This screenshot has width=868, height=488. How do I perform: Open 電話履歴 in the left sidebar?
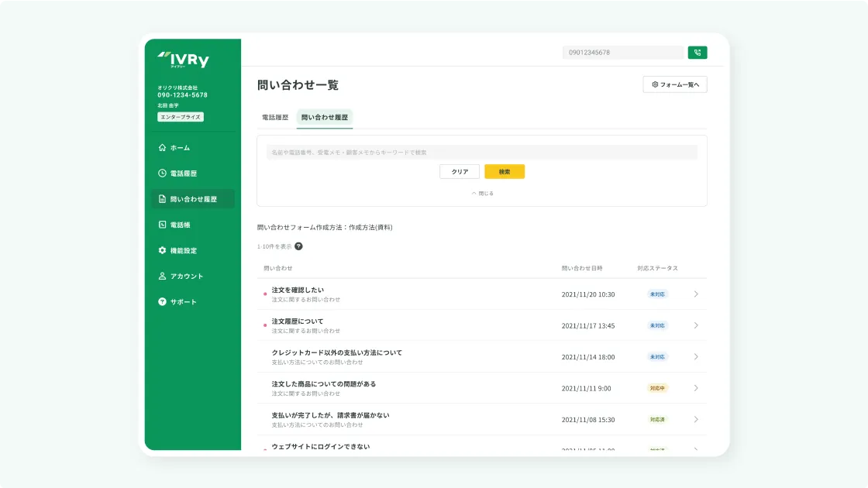click(x=183, y=174)
